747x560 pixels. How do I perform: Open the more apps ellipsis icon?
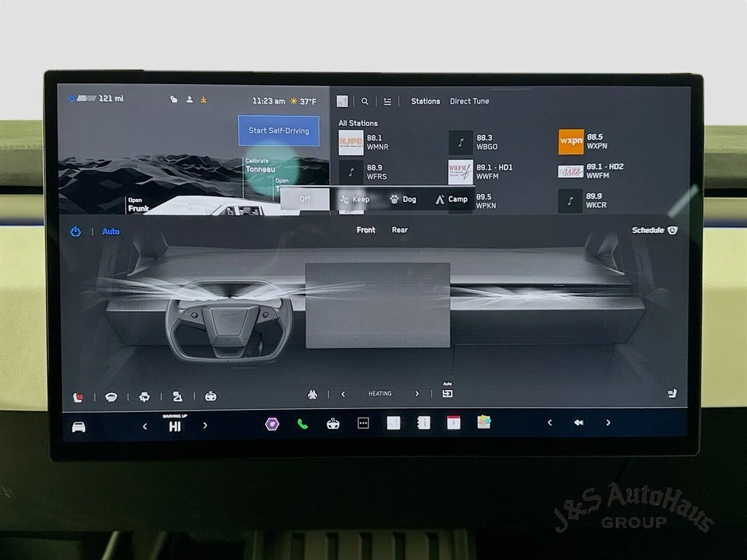point(363,423)
